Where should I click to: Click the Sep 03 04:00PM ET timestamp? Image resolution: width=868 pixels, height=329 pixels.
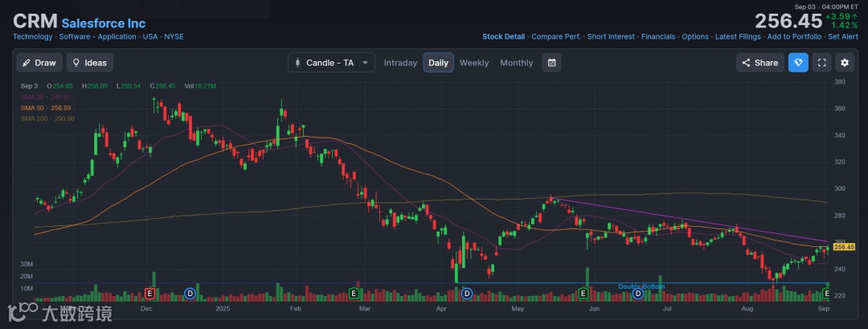826,6
